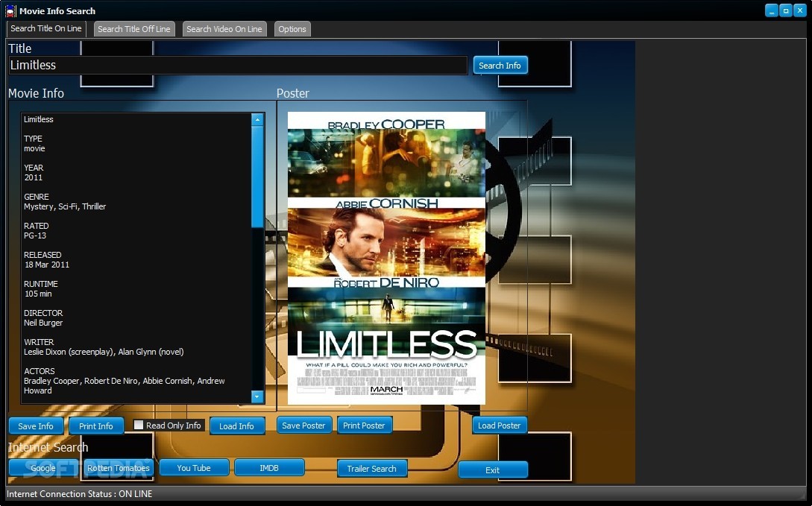This screenshot has height=506, width=812.
Task: Click the Movie Info Search app icon
Action: point(10,11)
